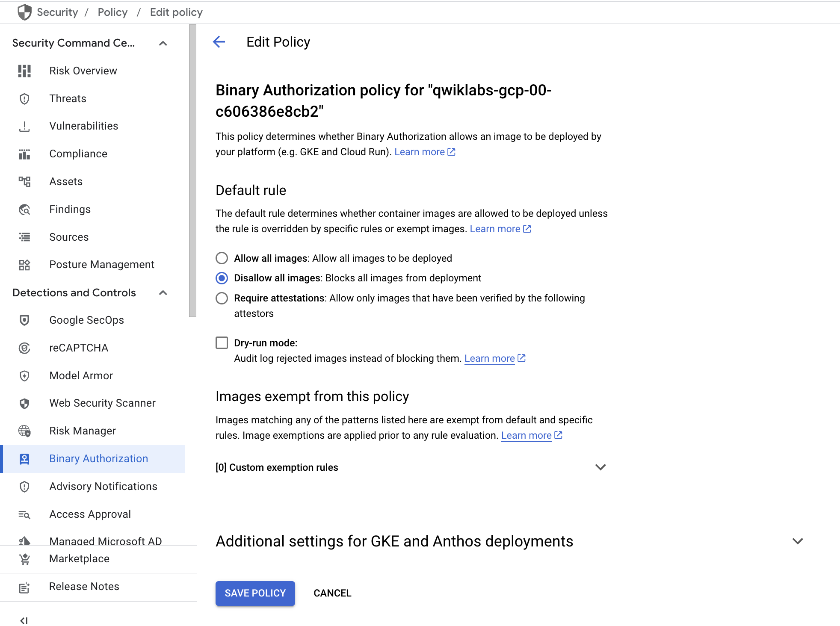Image resolution: width=840 pixels, height=626 pixels.
Task: Click the Release Notes icon
Action: [24, 587]
